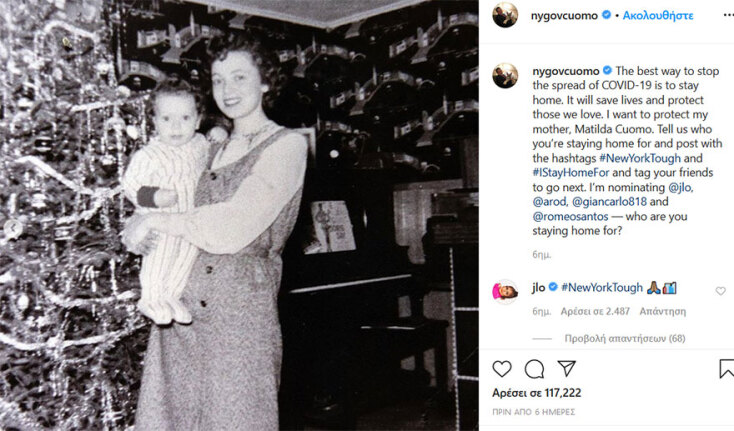Follow nygovcuomo via Ακολουθήστε
Screen dimensions: 734x431
click(x=658, y=15)
